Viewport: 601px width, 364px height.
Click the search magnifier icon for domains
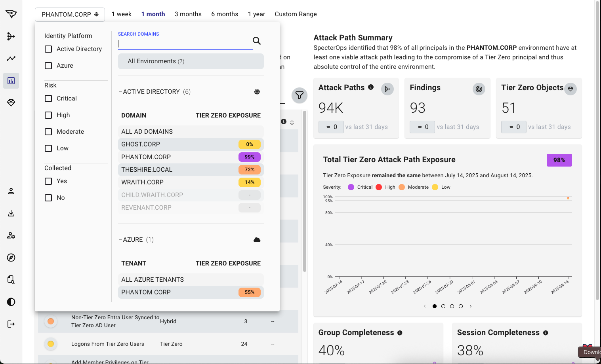pyautogui.click(x=257, y=41)
